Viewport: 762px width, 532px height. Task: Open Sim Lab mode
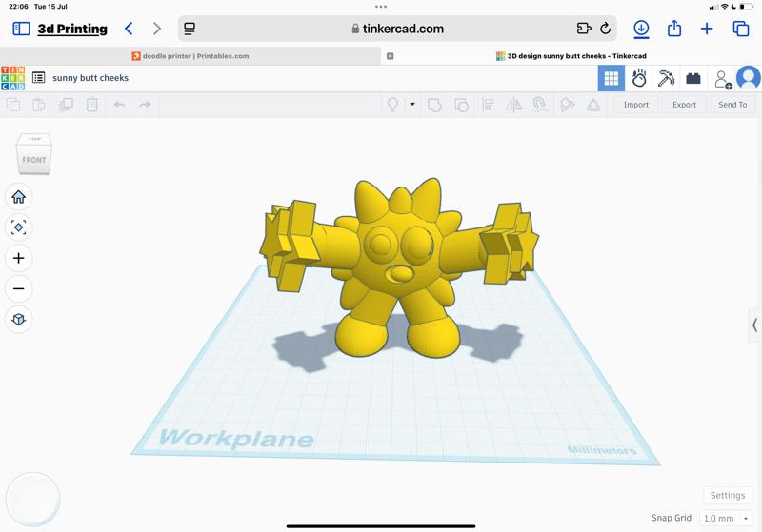[x=639, y=78]
